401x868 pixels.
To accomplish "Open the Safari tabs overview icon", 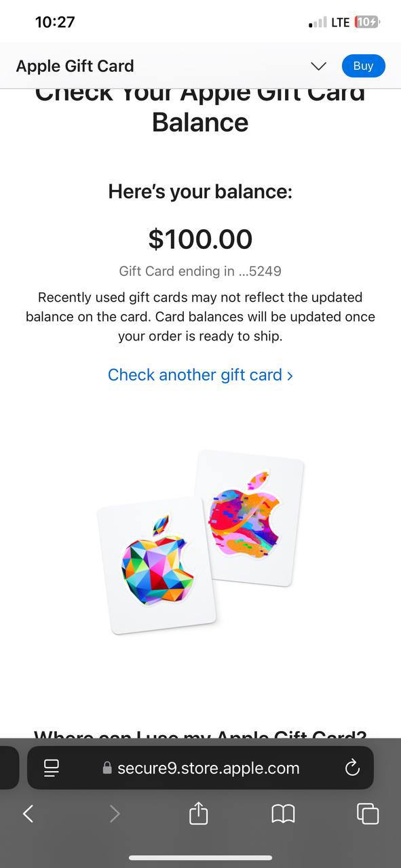I will coord(368,814).
